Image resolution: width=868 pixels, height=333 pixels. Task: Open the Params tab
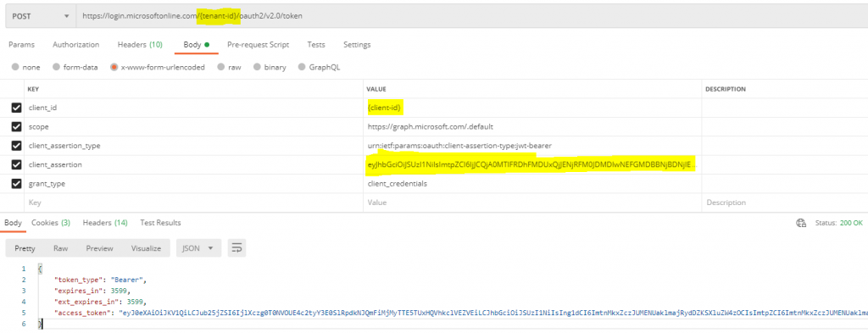tap(21, 45)
